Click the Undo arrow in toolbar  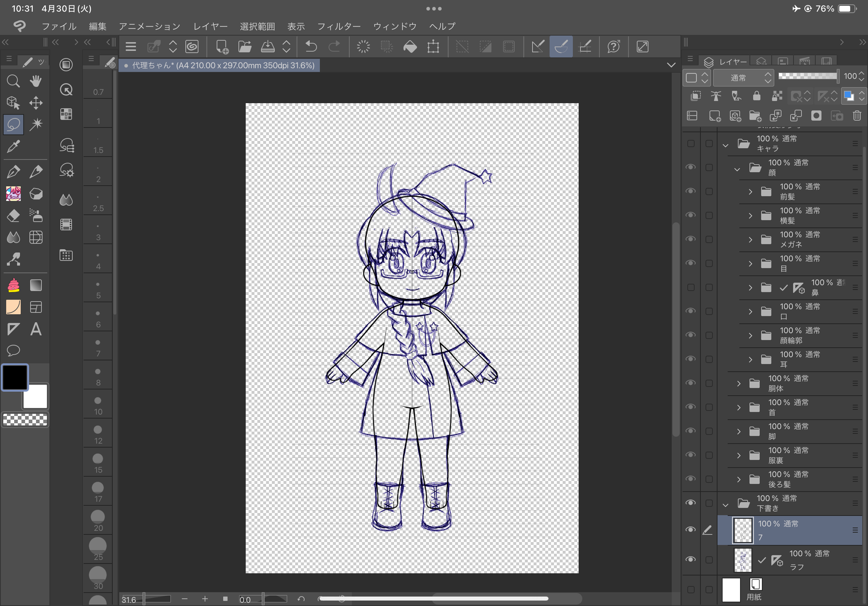[x=311, y=47]
